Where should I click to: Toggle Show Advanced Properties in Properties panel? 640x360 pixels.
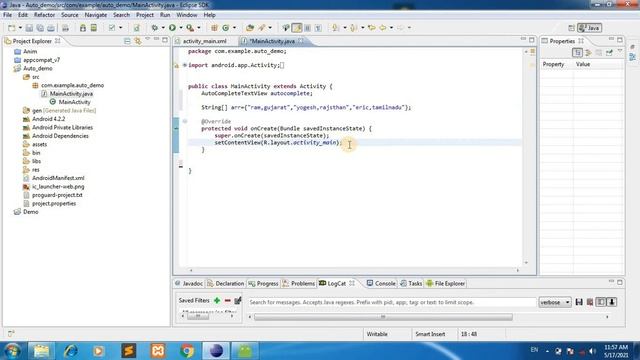[588, 53]
